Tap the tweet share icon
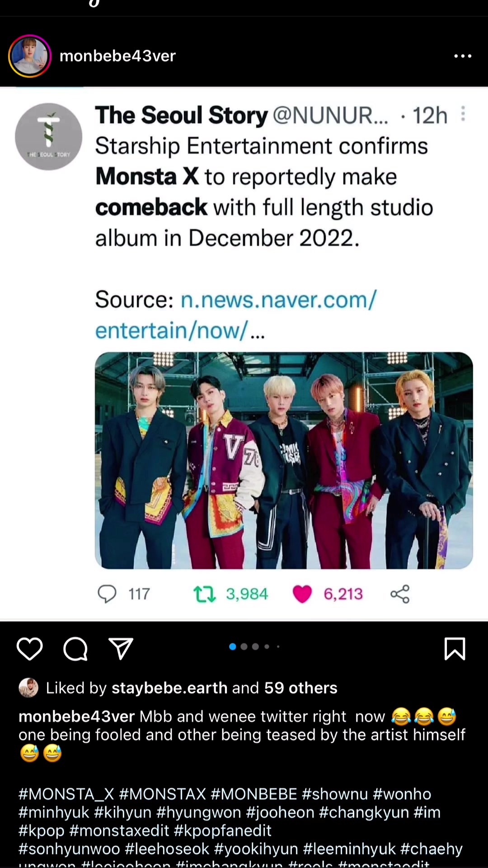 [400, 594]
